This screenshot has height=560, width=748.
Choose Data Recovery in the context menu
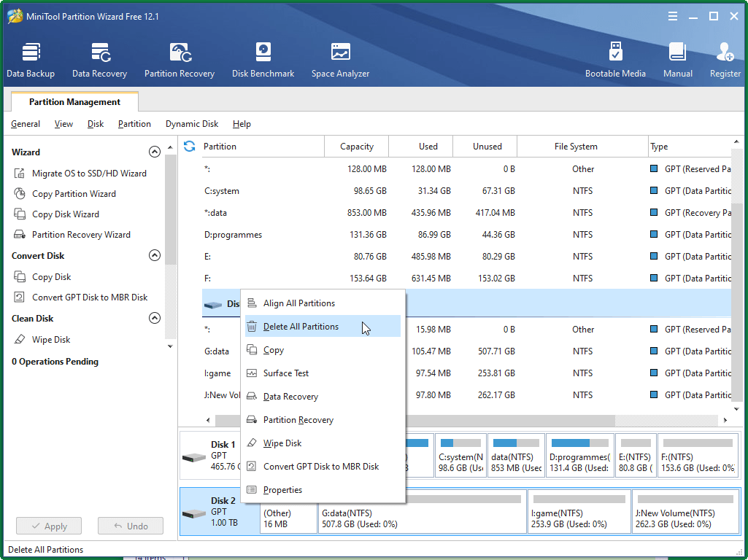323,397
